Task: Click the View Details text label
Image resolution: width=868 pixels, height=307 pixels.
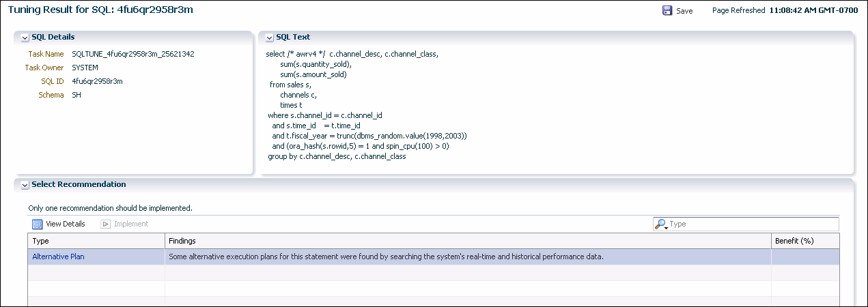Action: (x=66, y=224)
